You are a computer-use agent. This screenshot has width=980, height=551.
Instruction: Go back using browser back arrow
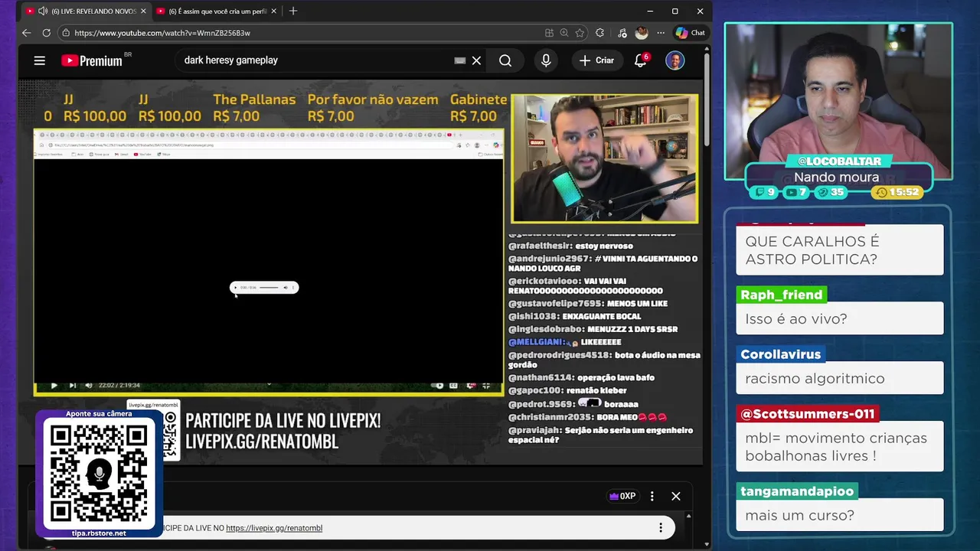pos(27,33)
